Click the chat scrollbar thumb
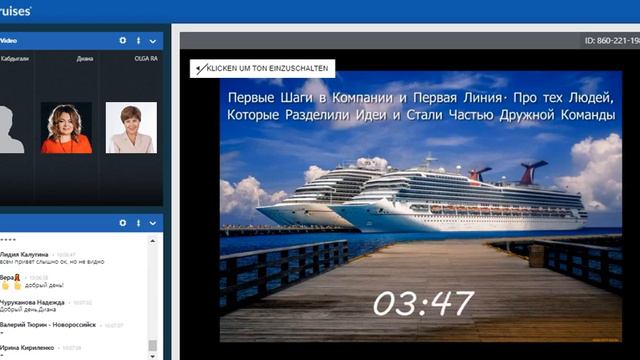 pyautogui.click(x=153, y=345)
